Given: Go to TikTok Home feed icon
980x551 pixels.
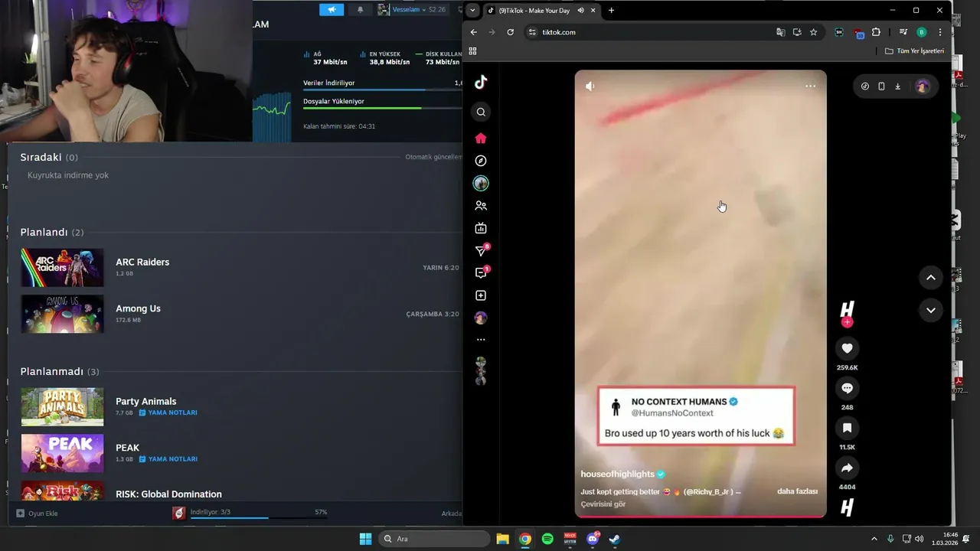Looking at the screenshot, I should (x=481, y=139).
